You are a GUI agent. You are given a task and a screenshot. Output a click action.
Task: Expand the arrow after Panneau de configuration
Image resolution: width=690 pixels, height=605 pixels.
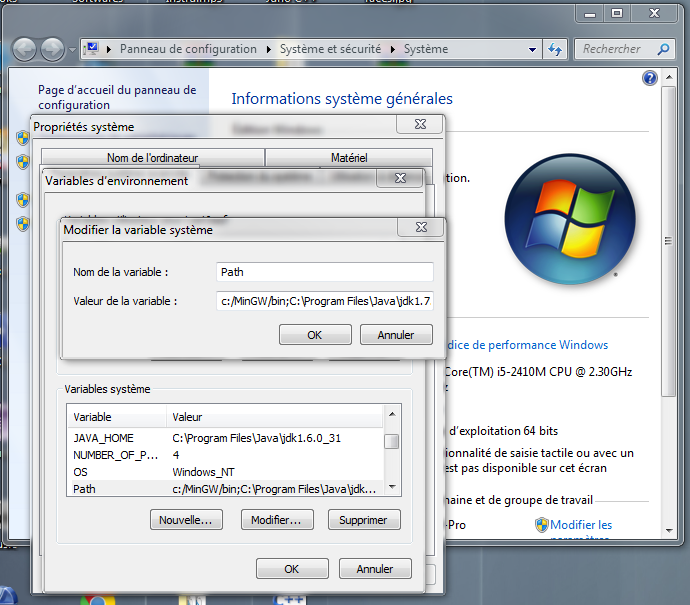[x=268, y=49]
